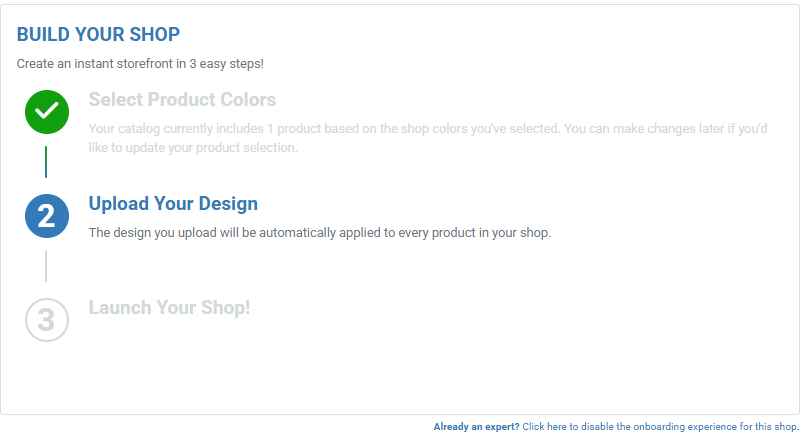Select the blue step 2 circle icon
The height and width of the screenshot is (440, 808).
pos(47,216)
